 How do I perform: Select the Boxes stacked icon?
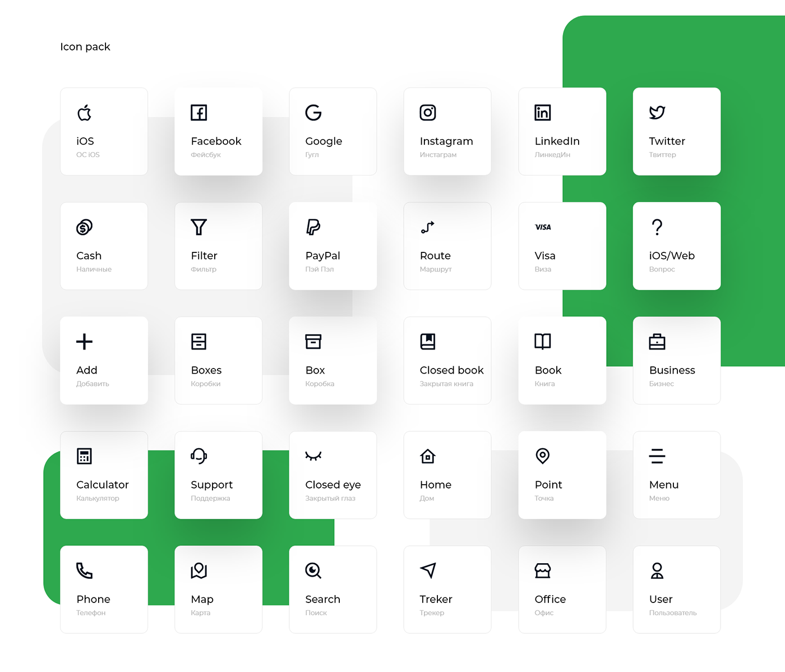pos(199,342)
